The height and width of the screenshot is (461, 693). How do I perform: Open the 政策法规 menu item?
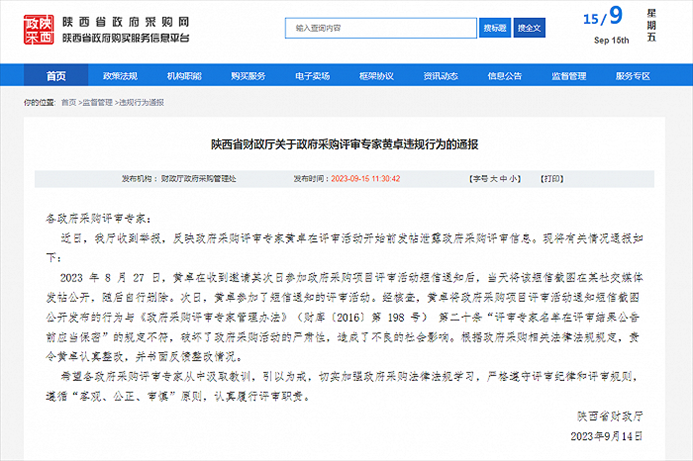[x=120, y=76]
